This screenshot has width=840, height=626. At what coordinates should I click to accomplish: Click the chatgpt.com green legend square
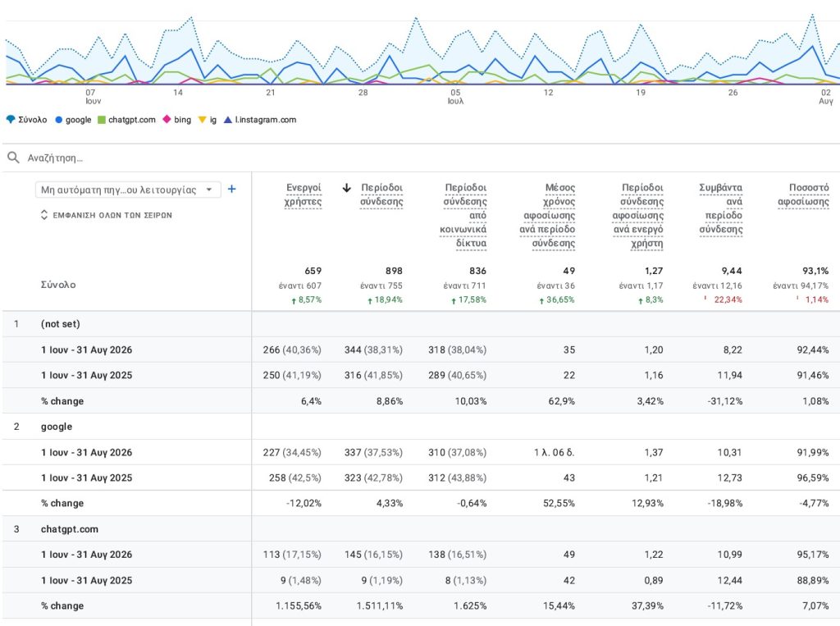pos(102,120)
